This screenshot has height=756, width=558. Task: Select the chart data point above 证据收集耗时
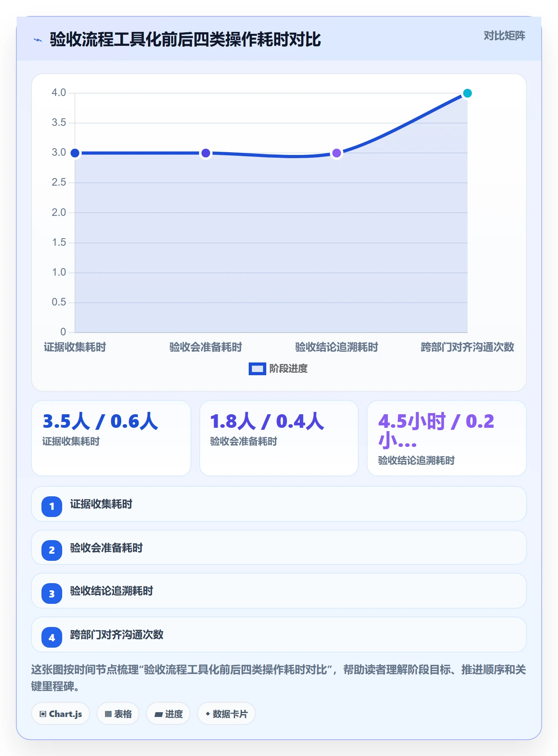click(75, 153)
